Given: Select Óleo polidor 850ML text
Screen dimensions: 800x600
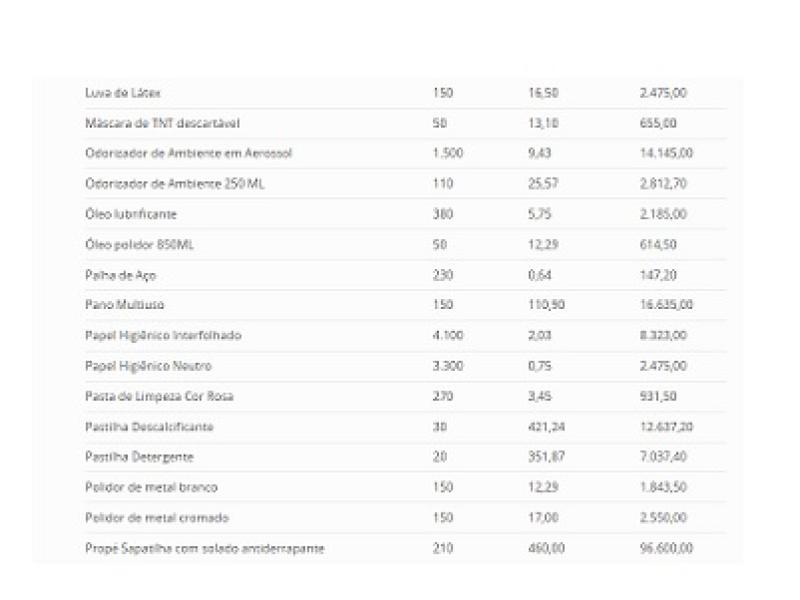Looking at the screenshot, I should click(139, 245).
